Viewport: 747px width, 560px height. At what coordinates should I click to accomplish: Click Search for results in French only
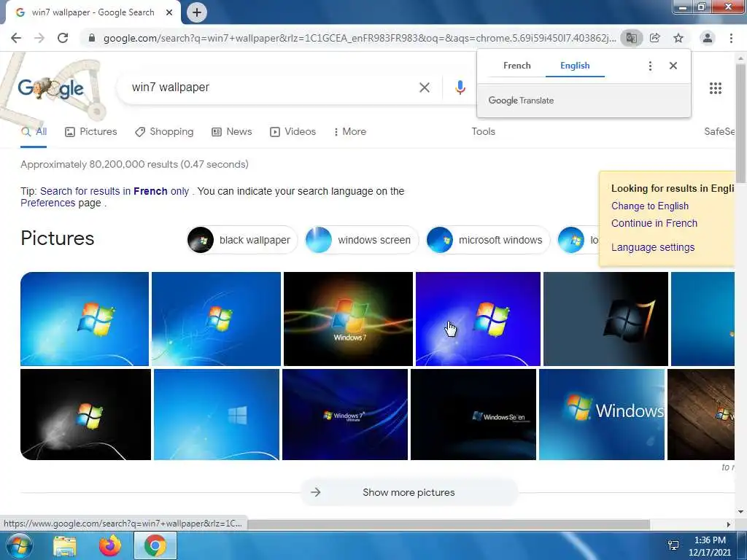[x=115, y=192]
